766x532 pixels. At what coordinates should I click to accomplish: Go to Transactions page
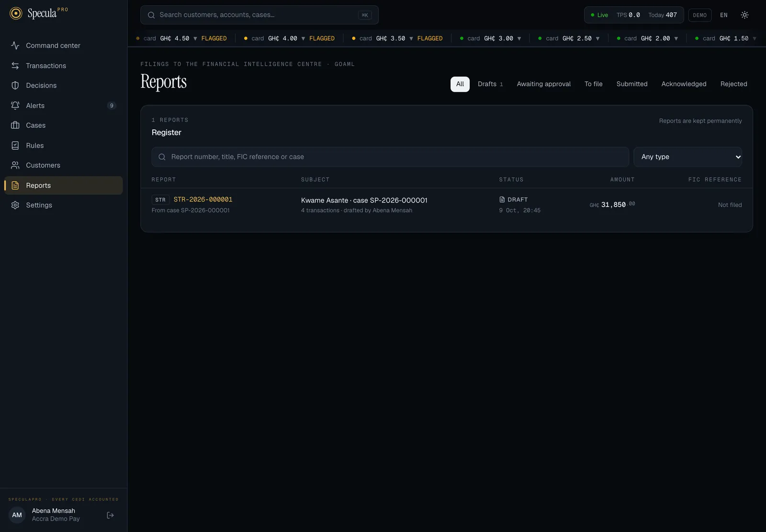click(63, 66)
